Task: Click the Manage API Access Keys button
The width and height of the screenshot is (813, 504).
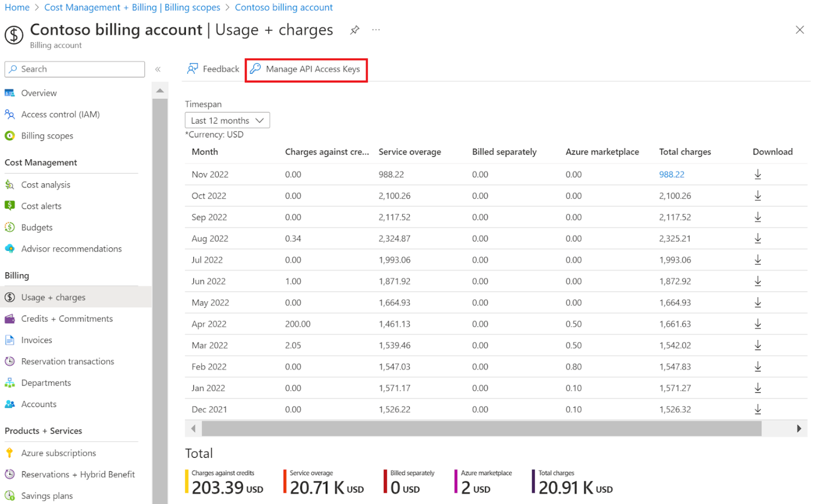Action: tap(306, 70)
